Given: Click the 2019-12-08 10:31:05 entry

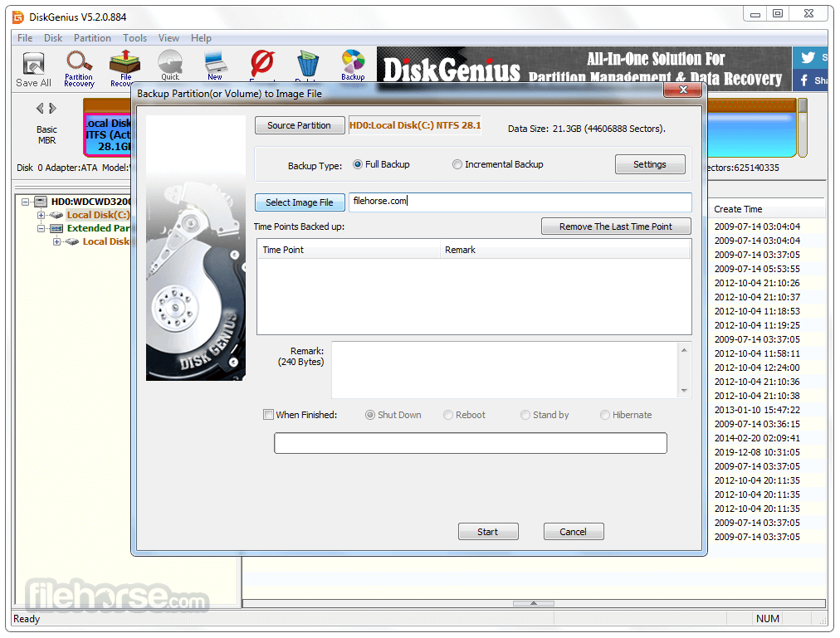Looking at the screenshot, I should click(x=757, y=452).
